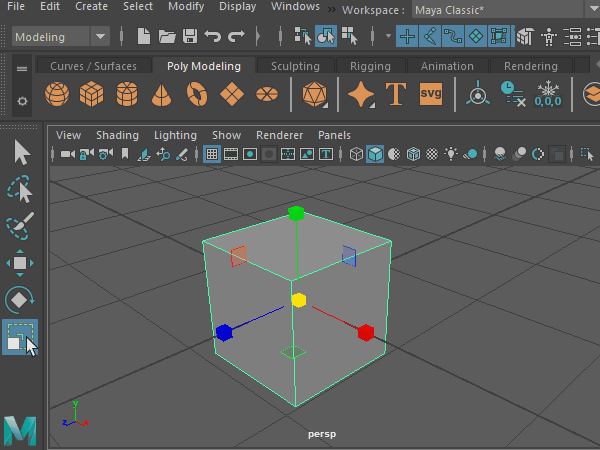
Task: Open the Modify menu
Action: pos(186,6)
